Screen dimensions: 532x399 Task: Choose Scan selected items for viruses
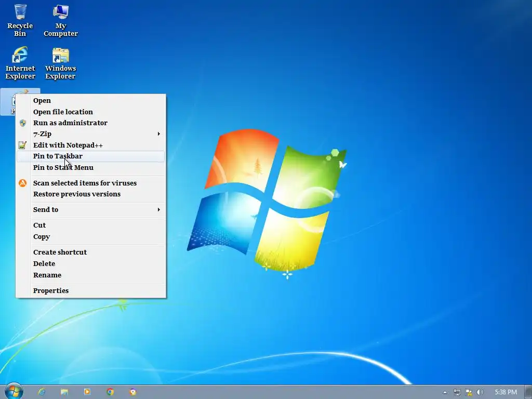pyautogui.click(x=90, y=183)
